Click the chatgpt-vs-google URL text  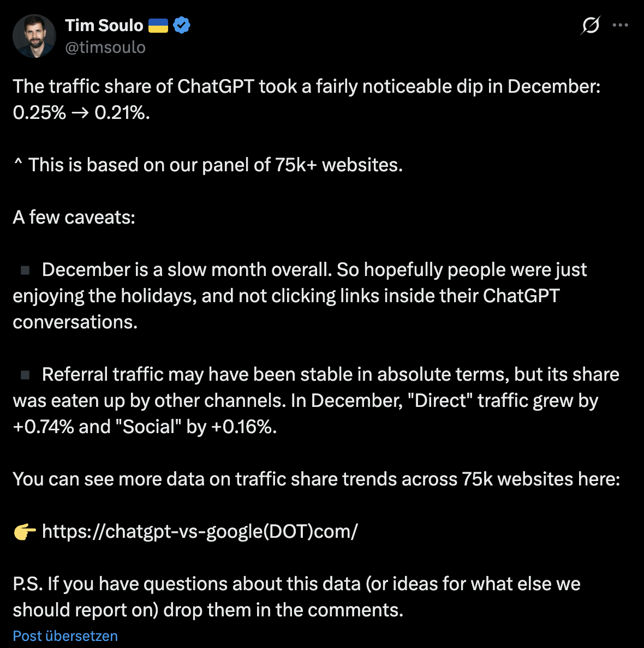click(x=200, y=531)
